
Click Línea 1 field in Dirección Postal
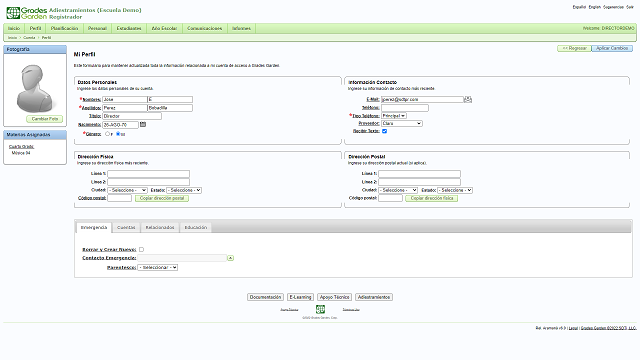[419, 174]
